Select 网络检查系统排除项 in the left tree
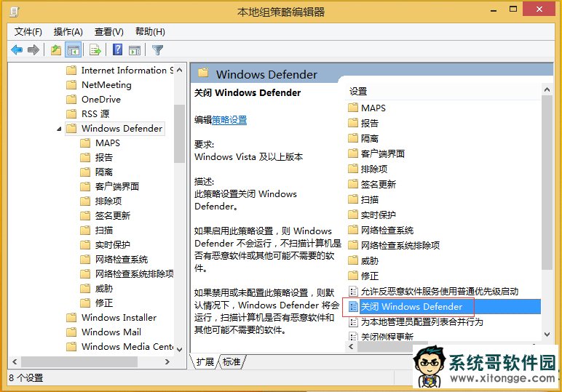The image size is (562, 392). coord(135,274)
